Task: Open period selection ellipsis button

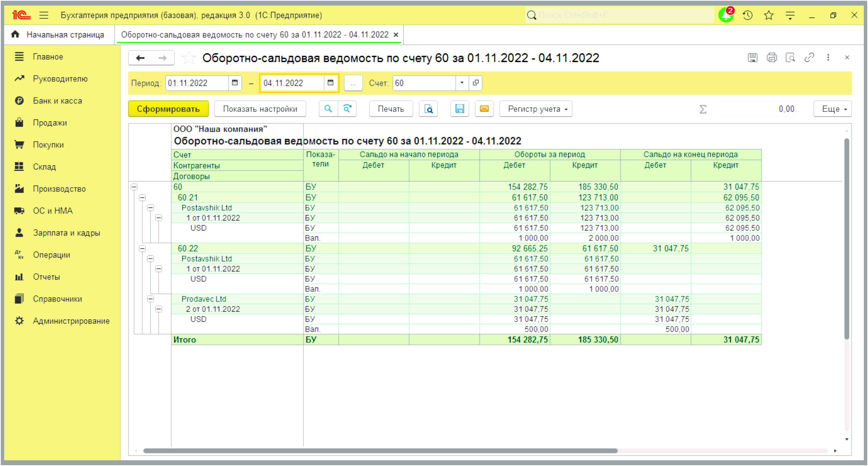Action: point(353,83)
